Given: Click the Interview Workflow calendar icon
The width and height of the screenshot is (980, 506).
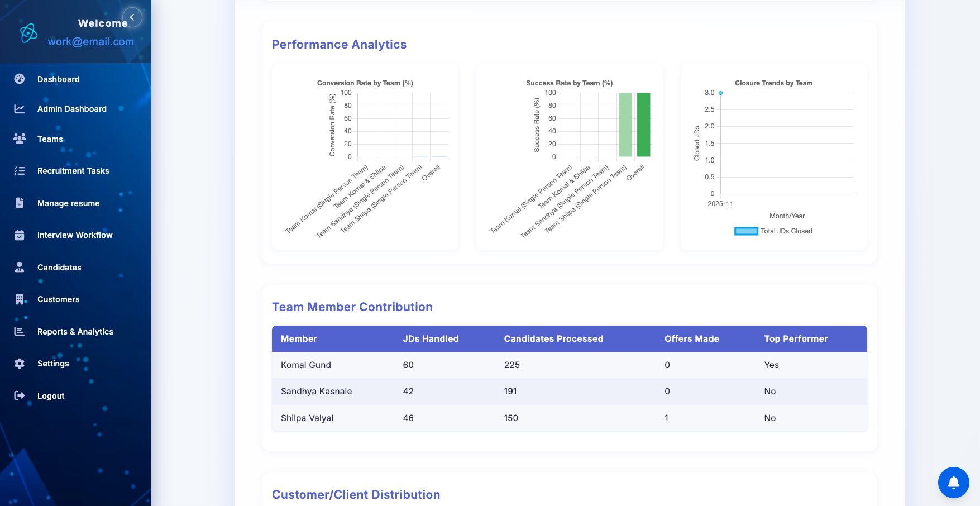Looking at the screenshot, I should click(x=20, y=235).
